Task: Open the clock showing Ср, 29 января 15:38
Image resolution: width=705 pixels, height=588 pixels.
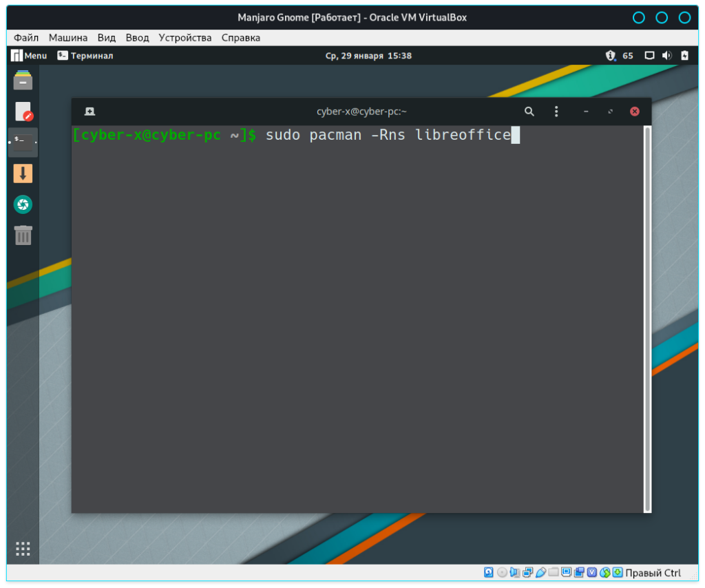Action: 368,56
